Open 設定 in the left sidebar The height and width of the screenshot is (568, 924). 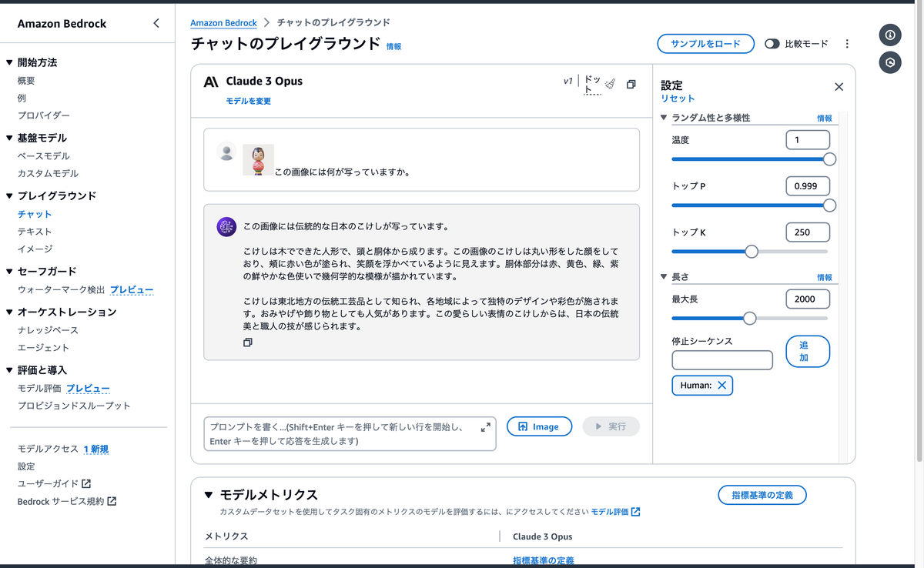26,466
